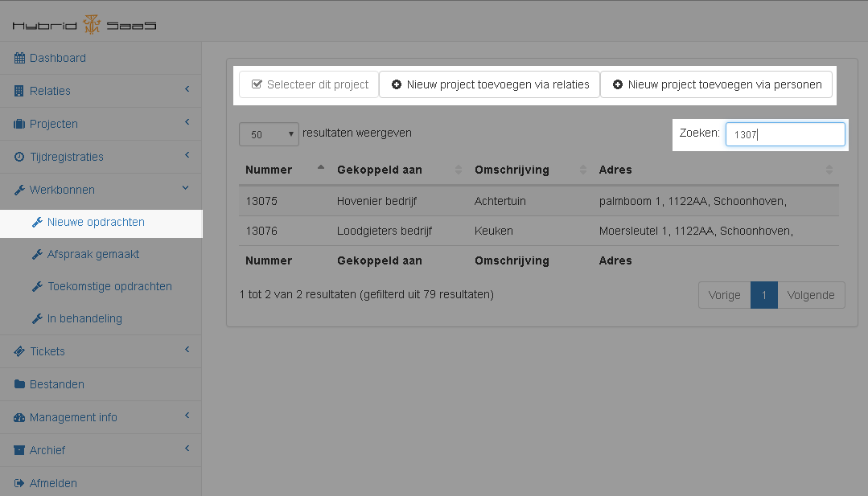Viewport: 868px width, 496px height.
Task: Go to Volgende results page
Action: click(811, 295)
